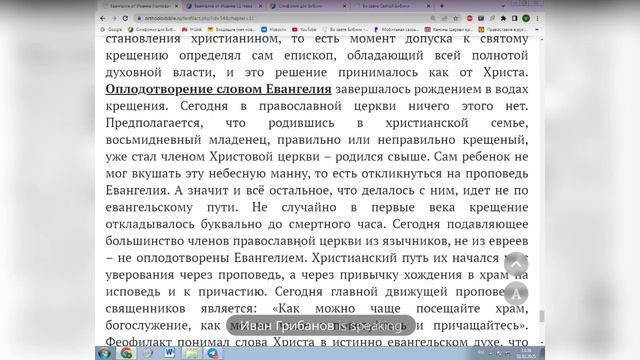The image size is (640, 360).
Task: Open Telegram from the taskbar
Action: coord(213,353)
